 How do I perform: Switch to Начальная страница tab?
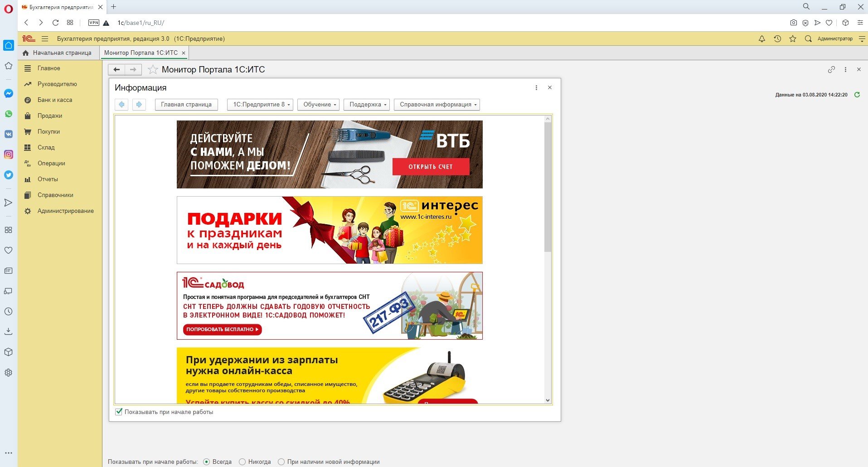[x=57, y=53]
